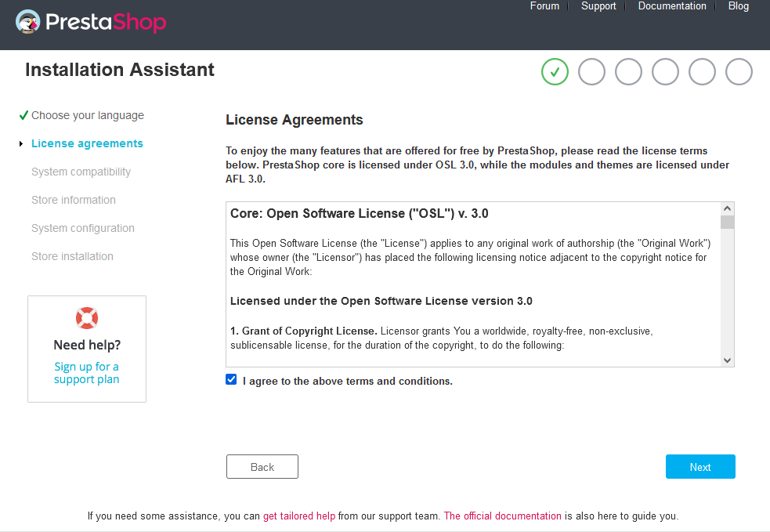Open the Forum link in header
Viewport: 770px width, 532px height.
tap(544, 6)
